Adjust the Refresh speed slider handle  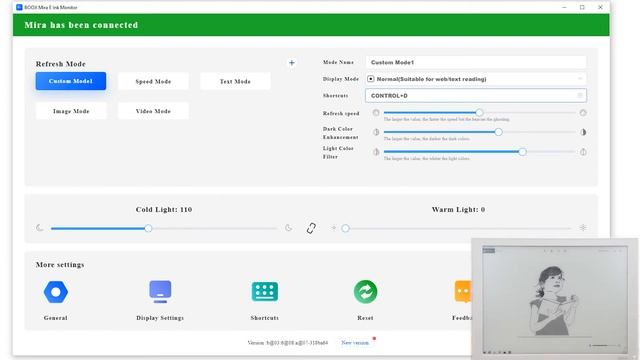click(480, 113)
